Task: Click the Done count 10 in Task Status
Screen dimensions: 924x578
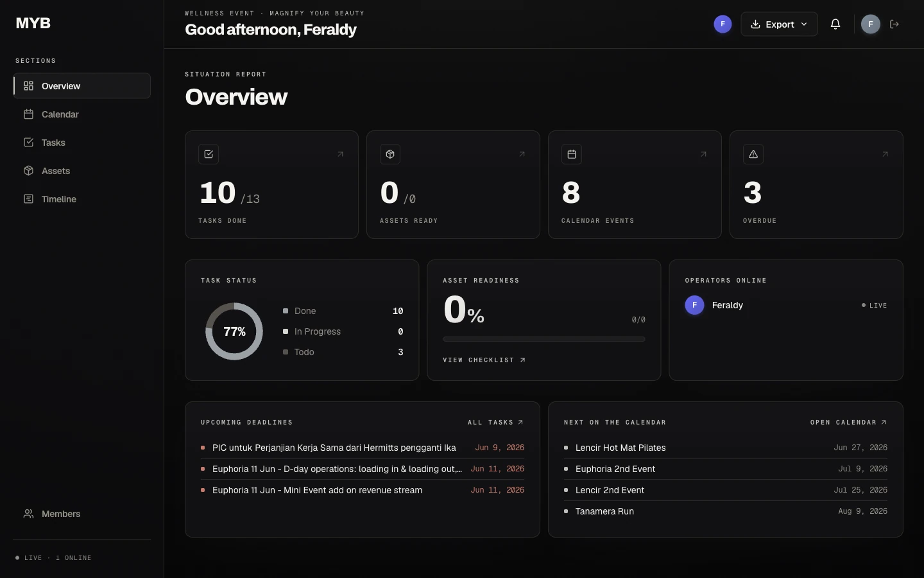Action: (x=398, y=311)
